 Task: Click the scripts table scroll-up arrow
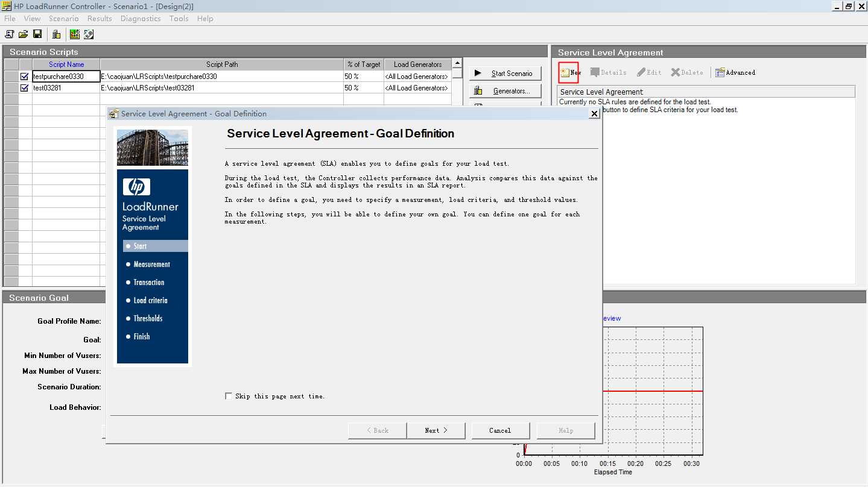coord(457,63)
